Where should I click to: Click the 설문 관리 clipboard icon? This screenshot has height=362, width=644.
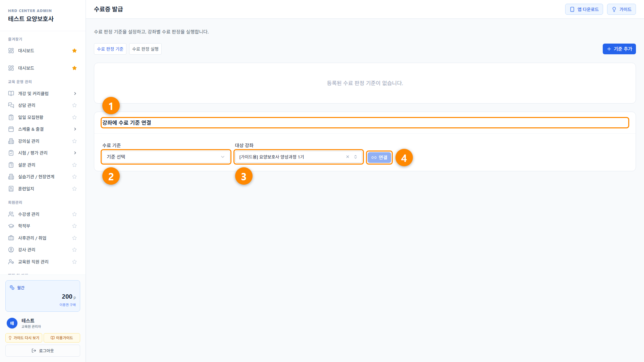11,165
